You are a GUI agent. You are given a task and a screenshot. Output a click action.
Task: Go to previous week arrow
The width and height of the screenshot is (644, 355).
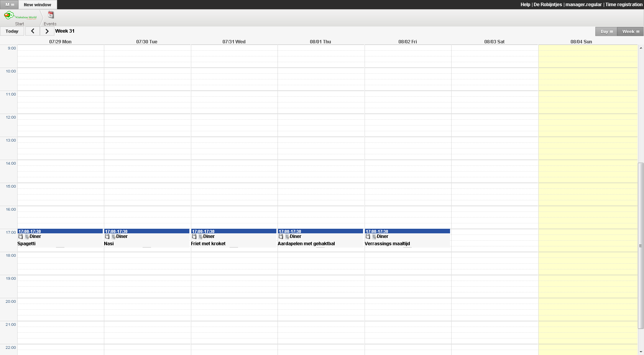[x=33, y=31]
